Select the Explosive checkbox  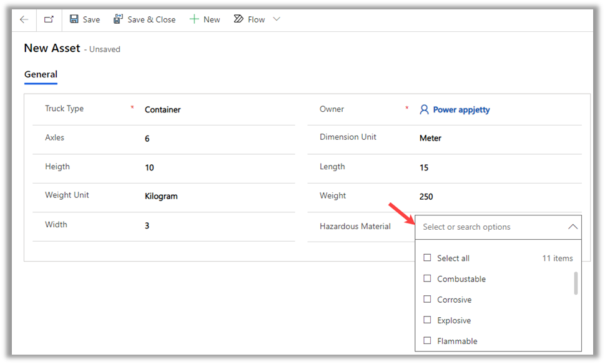pos(428,320)
